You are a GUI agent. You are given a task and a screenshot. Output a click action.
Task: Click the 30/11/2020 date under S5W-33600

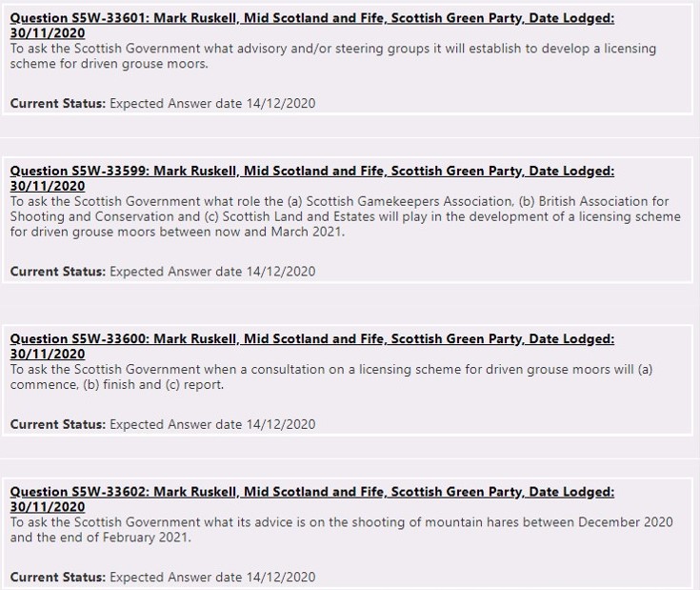point(48,354)
